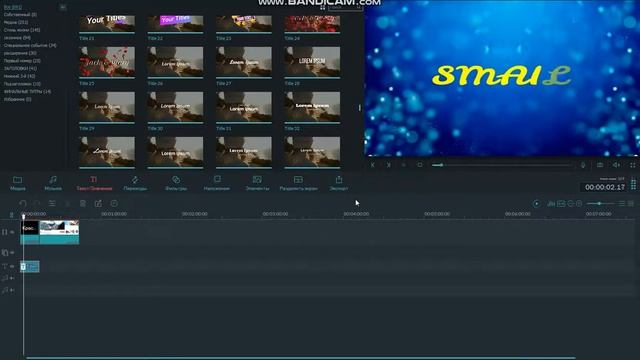Select the red Text/Titles tab

tap(94, 183)
